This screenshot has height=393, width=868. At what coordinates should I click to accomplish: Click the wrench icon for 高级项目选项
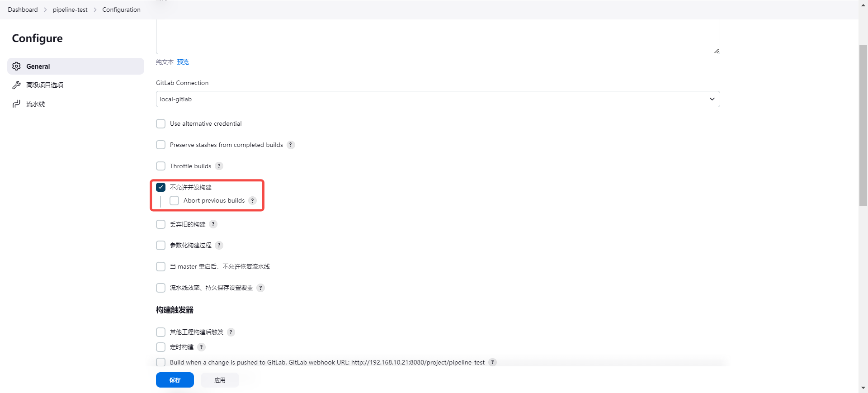tap(17, 85)
